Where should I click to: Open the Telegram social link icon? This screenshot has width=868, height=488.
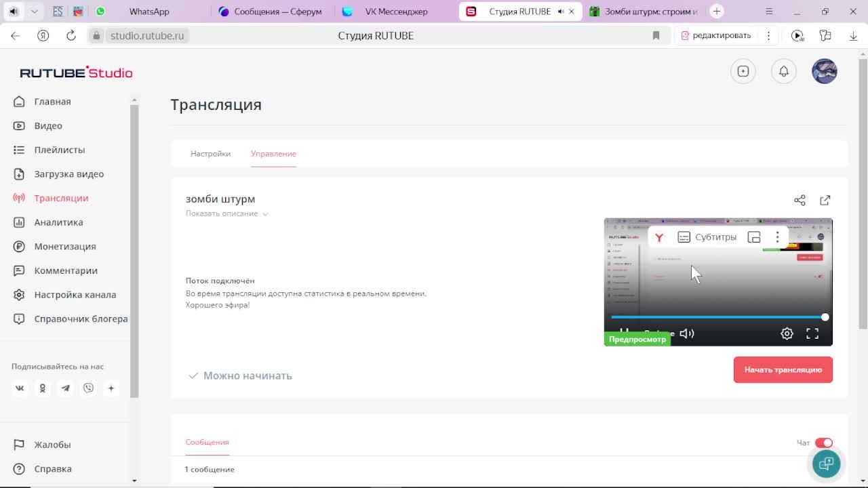[x=66, y=388]
